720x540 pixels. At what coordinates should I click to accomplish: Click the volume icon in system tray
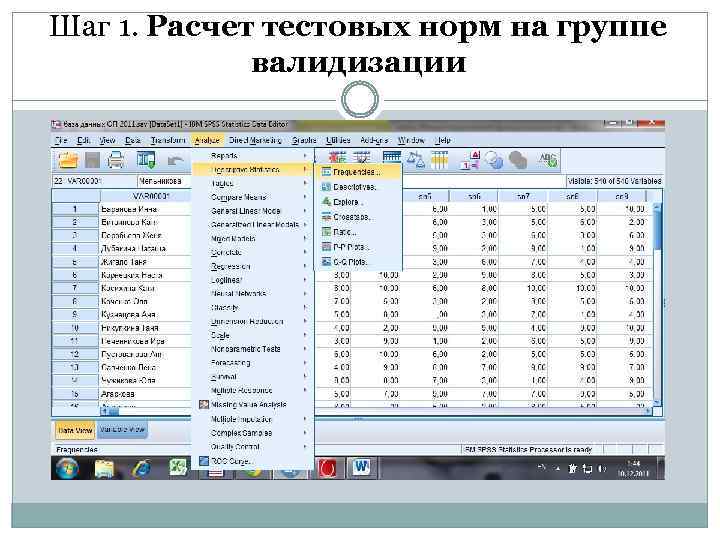click(602, 468)
